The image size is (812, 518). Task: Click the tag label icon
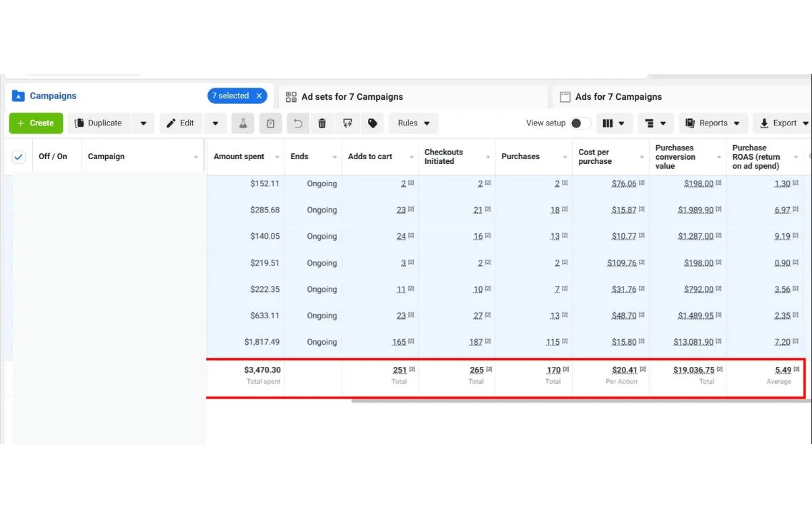click(x=371, y=123)
